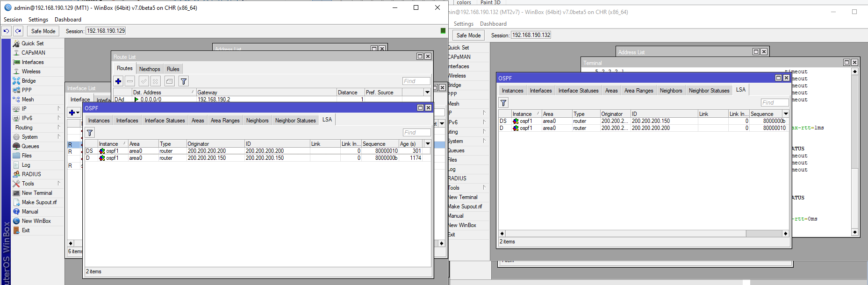This screenshot has width=868, height=285.
Task: Select Interface Statuses tab in MT1 OSPF
Action: [x=165, y=120]
